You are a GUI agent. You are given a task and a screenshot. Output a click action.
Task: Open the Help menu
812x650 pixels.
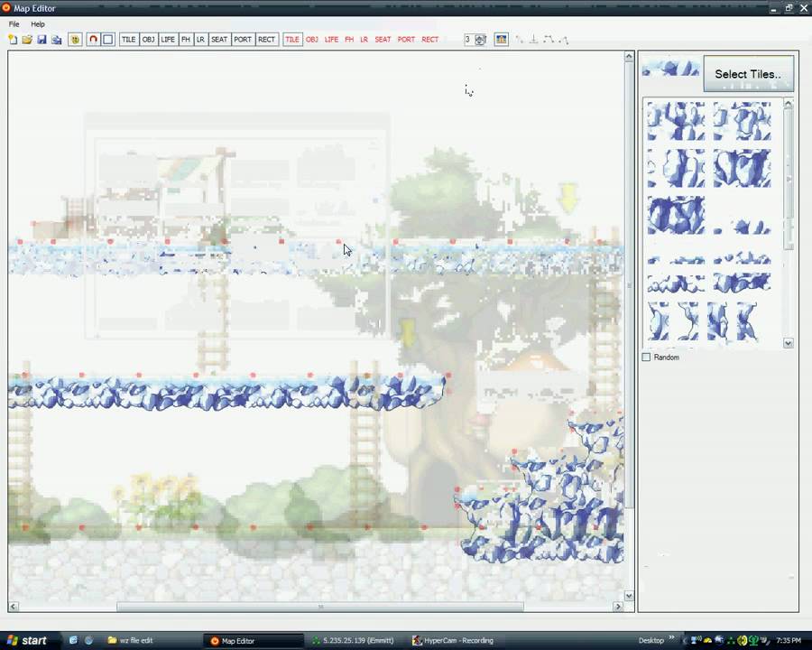[38, 23]
